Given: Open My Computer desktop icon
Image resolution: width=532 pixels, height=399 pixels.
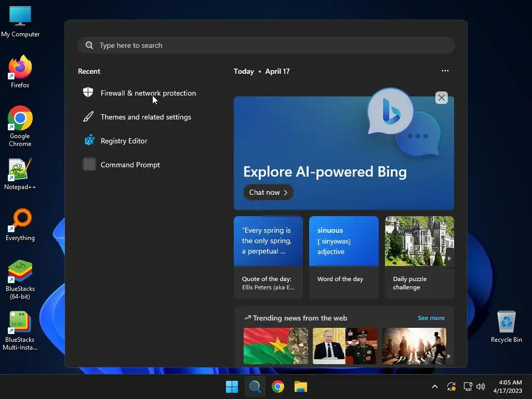Looking at the screenshot, I should (x=20, y=22).
